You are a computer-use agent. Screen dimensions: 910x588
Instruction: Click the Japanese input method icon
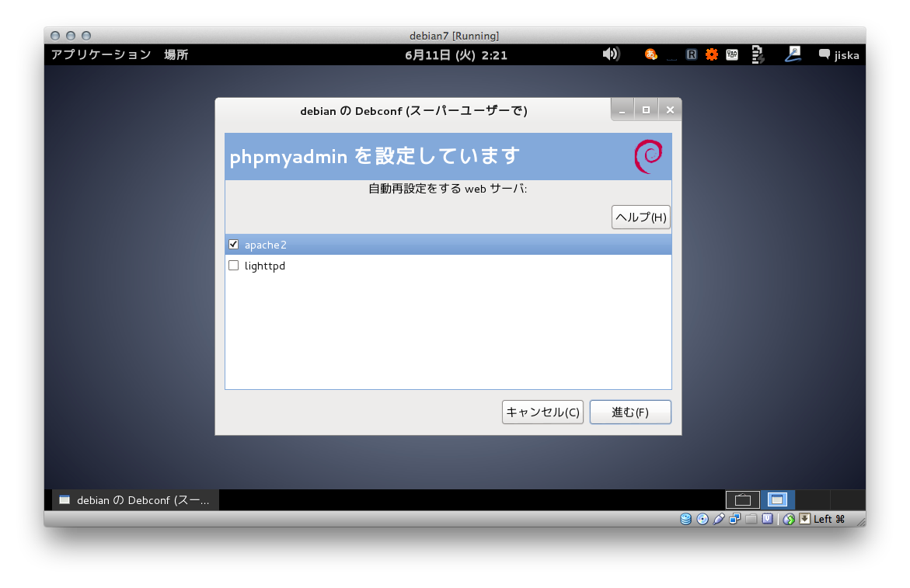click(651, 54)
